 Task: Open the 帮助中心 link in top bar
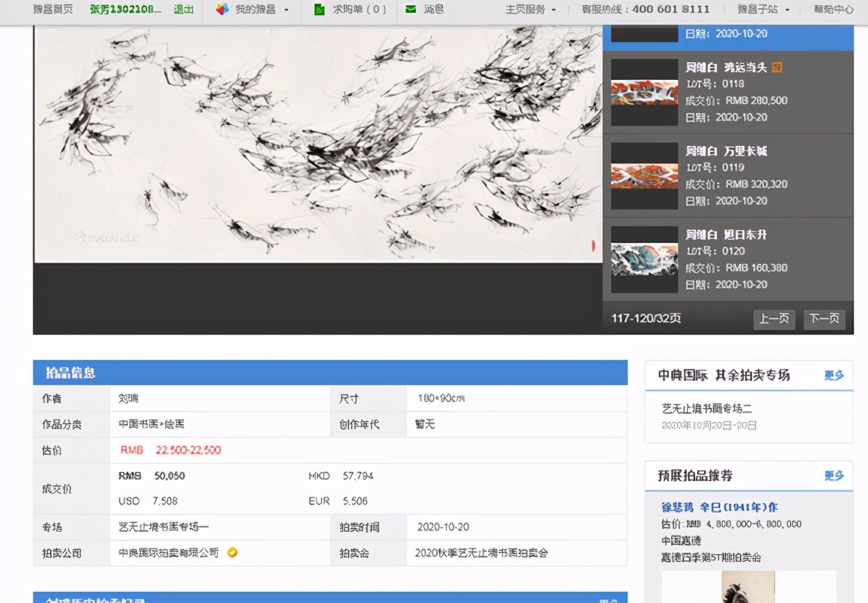click(833, 10)
